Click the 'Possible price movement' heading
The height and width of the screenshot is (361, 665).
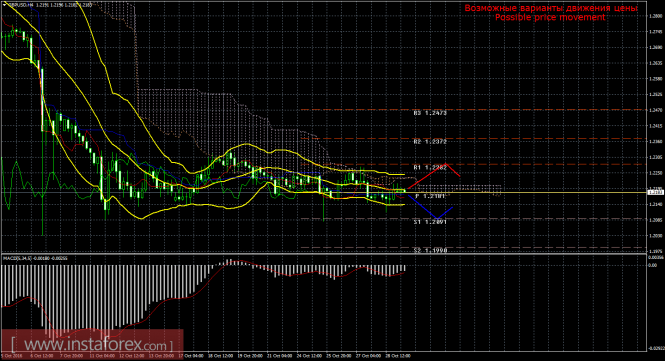(550, 17)
